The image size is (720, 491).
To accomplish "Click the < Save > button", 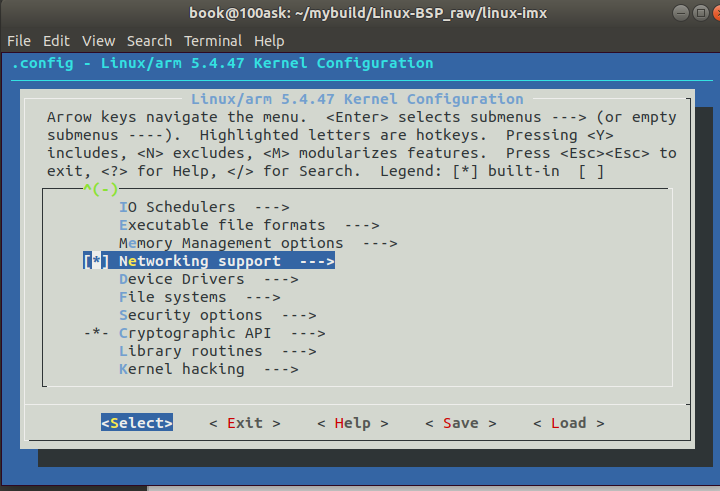I will [461, 423].
